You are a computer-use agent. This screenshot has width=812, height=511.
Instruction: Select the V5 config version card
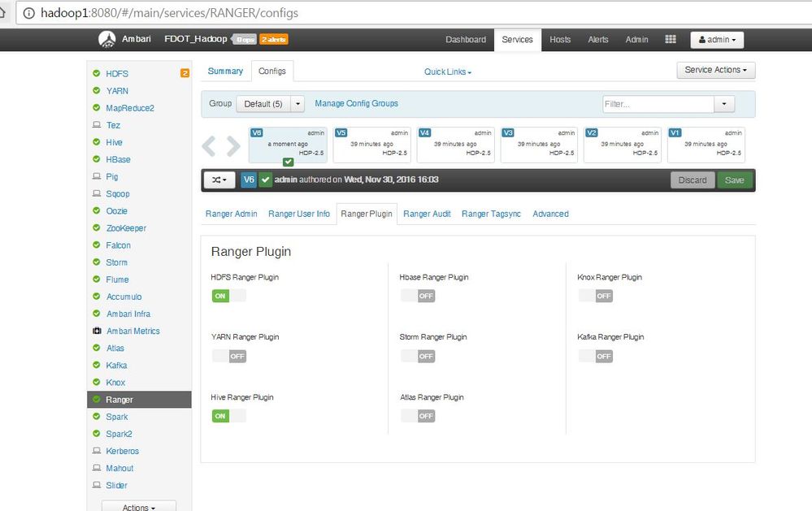click(371, 145)
